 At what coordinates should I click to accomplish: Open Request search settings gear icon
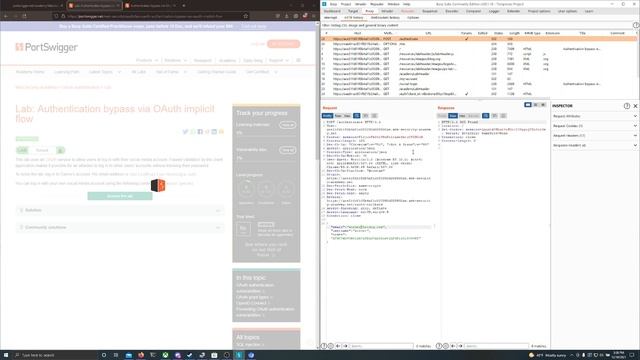point(331,346)
